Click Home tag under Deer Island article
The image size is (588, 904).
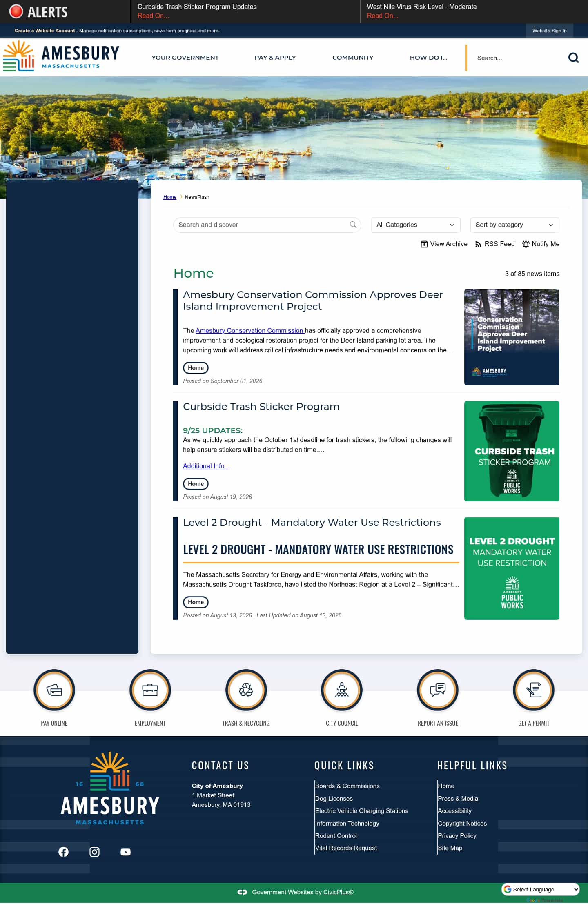[196, 368]
